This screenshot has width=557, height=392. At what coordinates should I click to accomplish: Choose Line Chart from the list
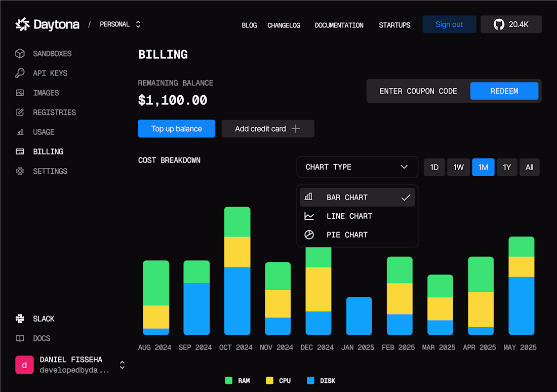[357, 216]
